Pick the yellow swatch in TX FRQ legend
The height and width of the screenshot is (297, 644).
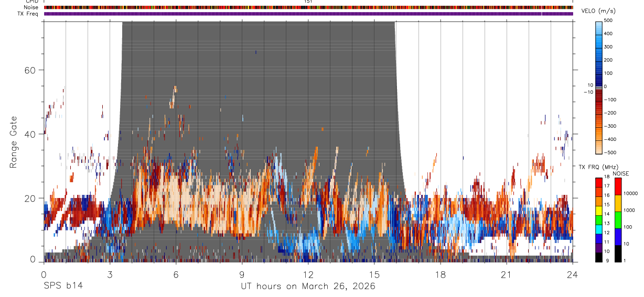pos(599,211)
